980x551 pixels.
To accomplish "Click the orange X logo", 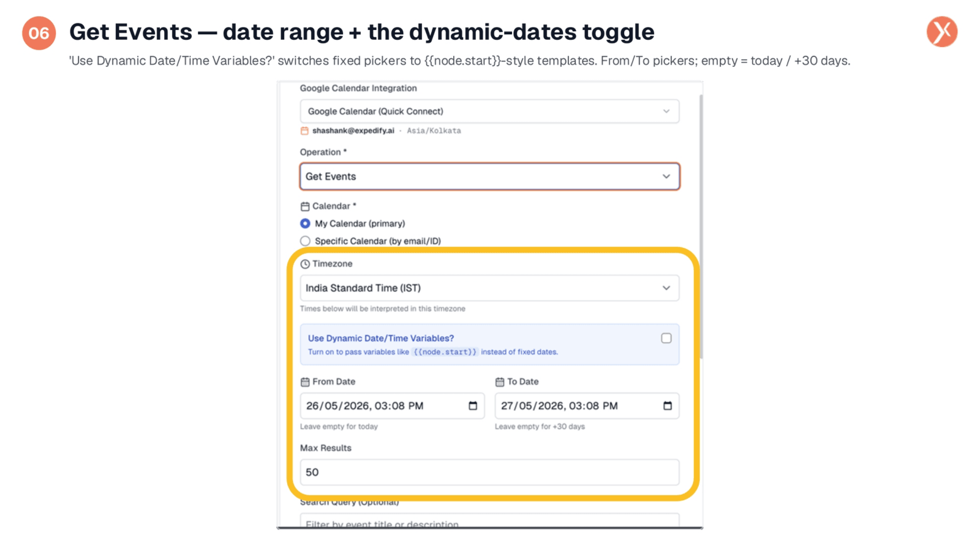I will [941, 32].
